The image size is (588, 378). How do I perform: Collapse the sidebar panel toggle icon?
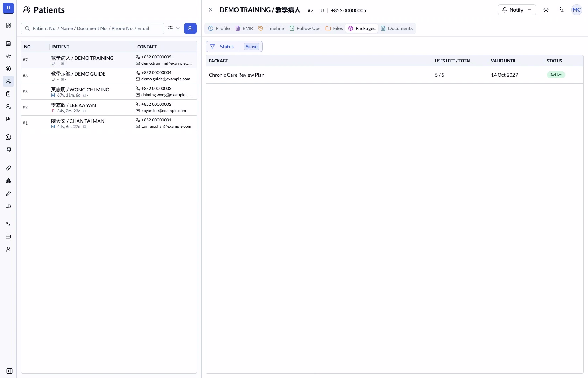9,371
